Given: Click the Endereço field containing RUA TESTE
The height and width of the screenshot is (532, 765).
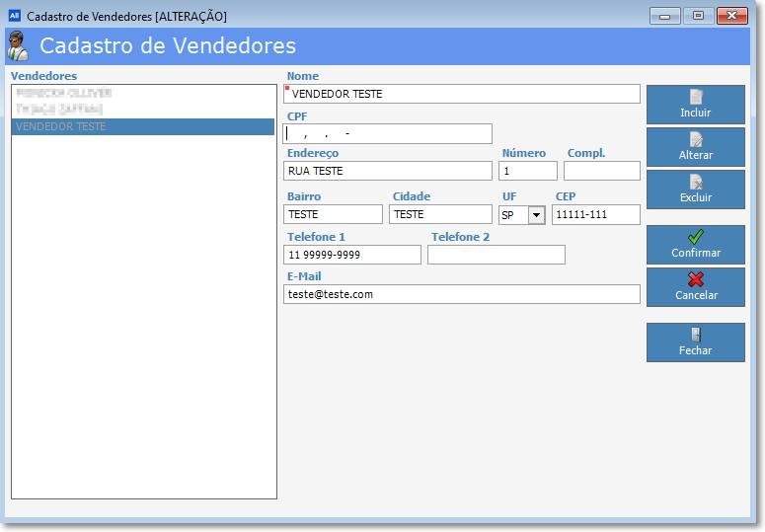Looking at the screenshot, I should pos(387,171).
